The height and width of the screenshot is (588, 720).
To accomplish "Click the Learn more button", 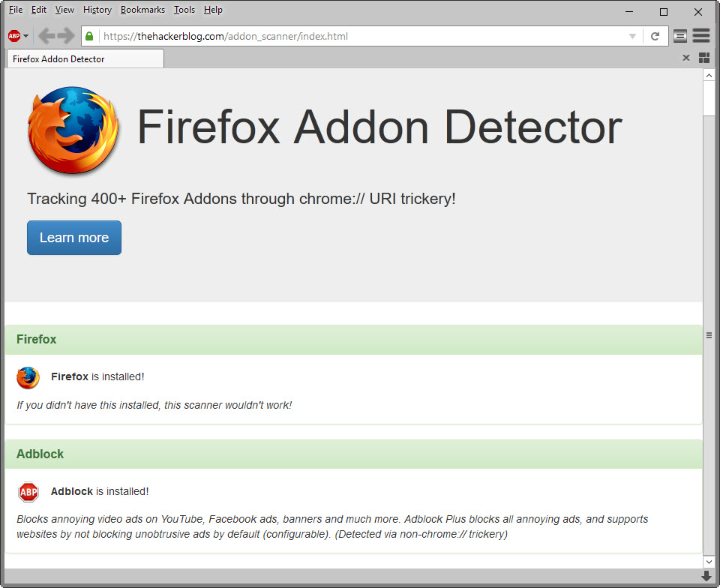I will (x=74, y=237).
